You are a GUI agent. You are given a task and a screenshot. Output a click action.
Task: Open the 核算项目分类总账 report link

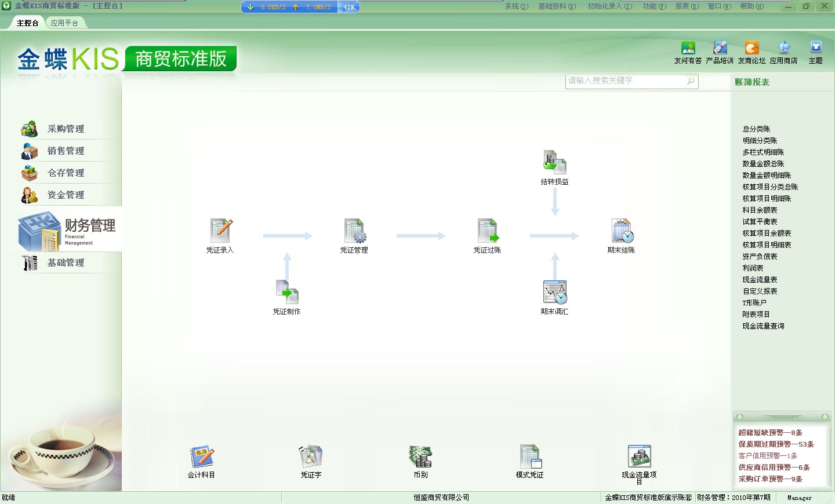point(770,187)
